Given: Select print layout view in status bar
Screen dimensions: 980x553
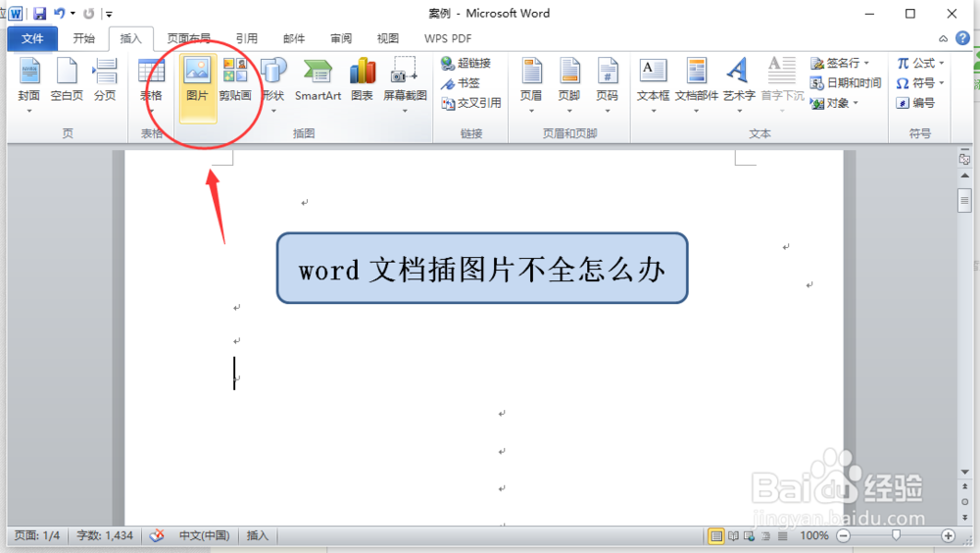Looking at the screenshot, I should tap(716, 536).
